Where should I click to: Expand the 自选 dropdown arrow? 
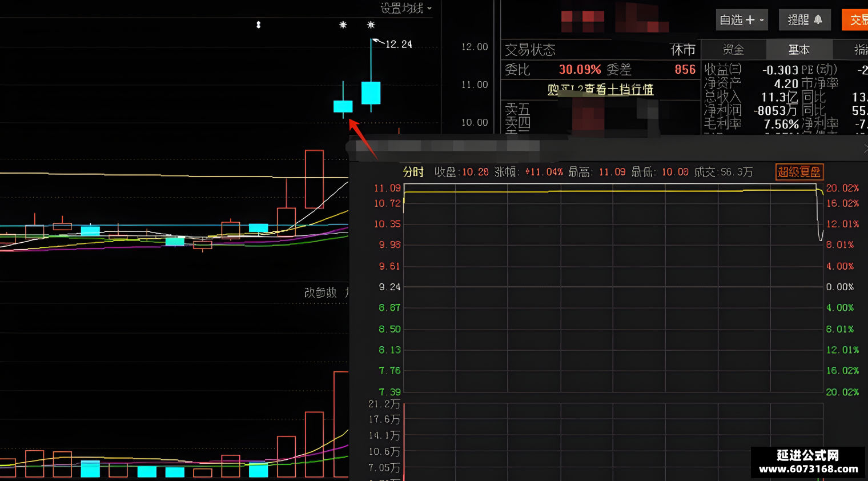point(762,20)
